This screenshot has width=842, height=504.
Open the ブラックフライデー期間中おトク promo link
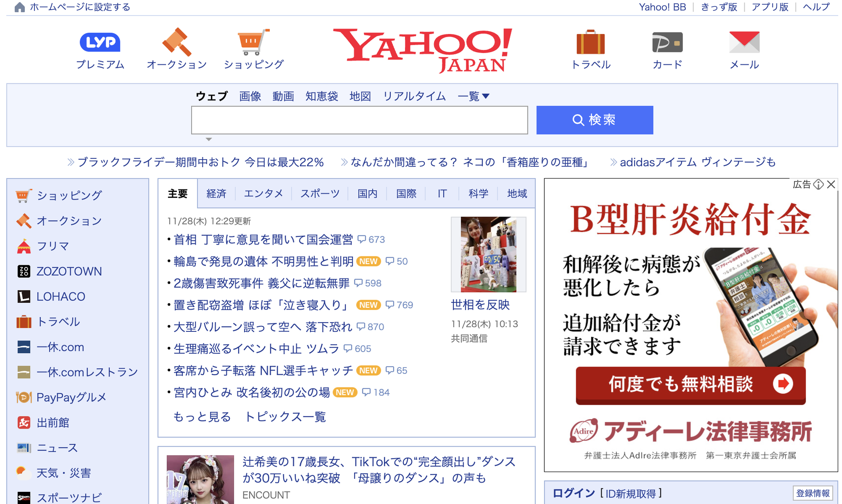[200, 162]
